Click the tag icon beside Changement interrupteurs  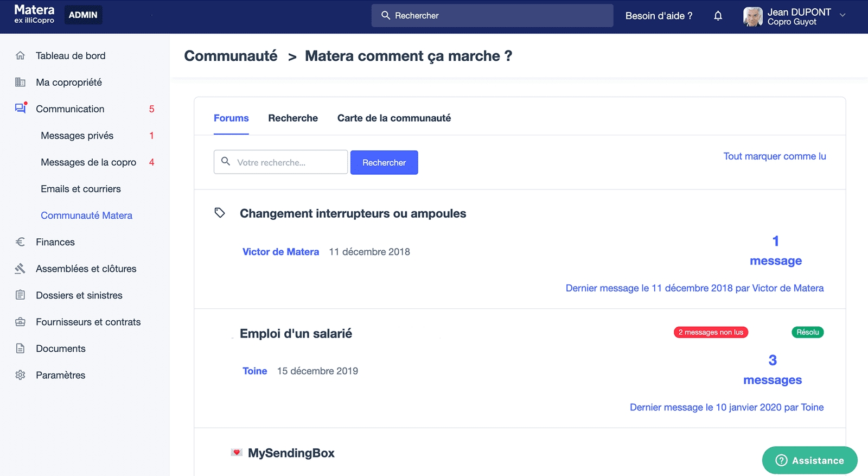click(x=220, y=213)
